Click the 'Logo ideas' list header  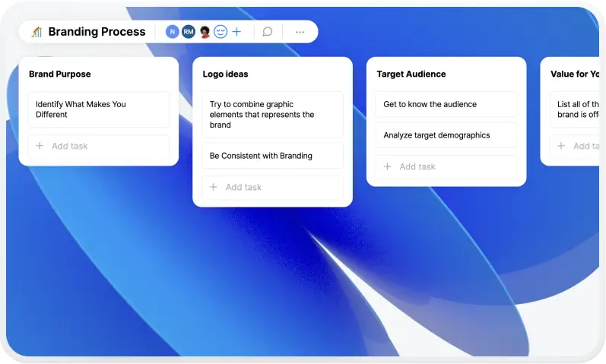pos(225,74)
